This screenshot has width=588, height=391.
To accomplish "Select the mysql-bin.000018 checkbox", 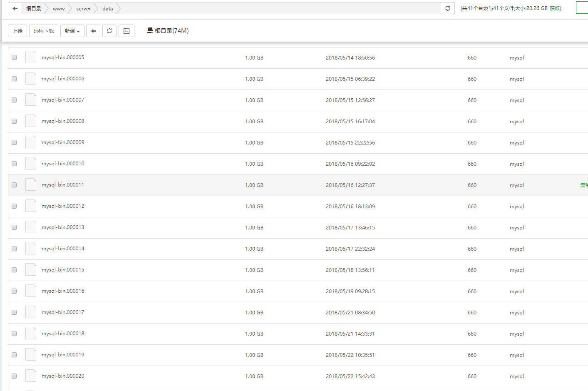I will point(14,334).
